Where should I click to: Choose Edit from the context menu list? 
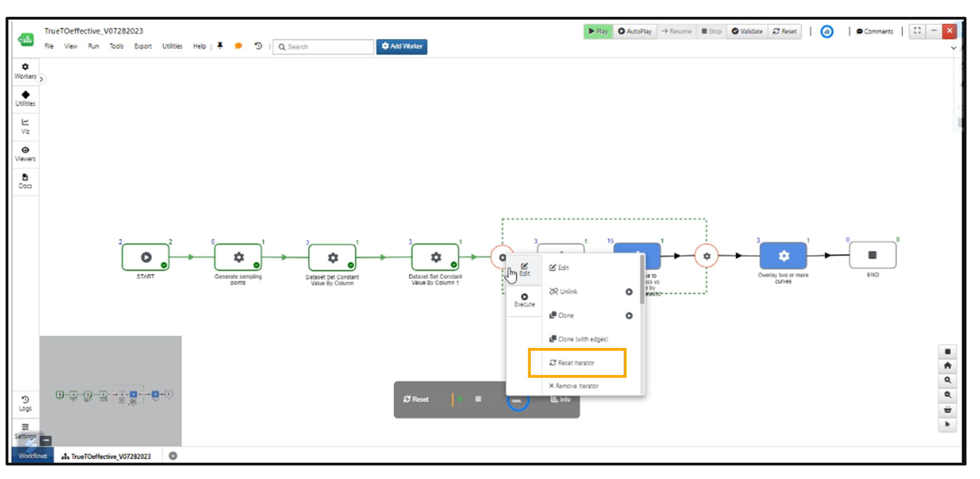559,268
